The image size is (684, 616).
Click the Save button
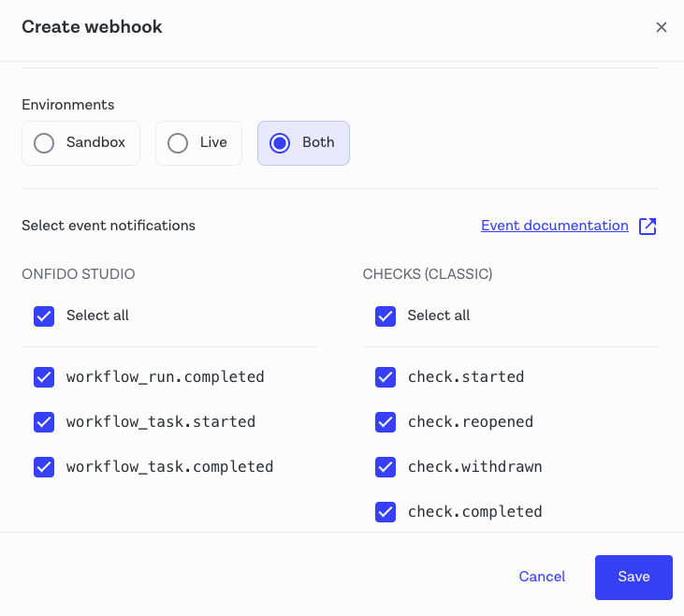tap(633, 577)
